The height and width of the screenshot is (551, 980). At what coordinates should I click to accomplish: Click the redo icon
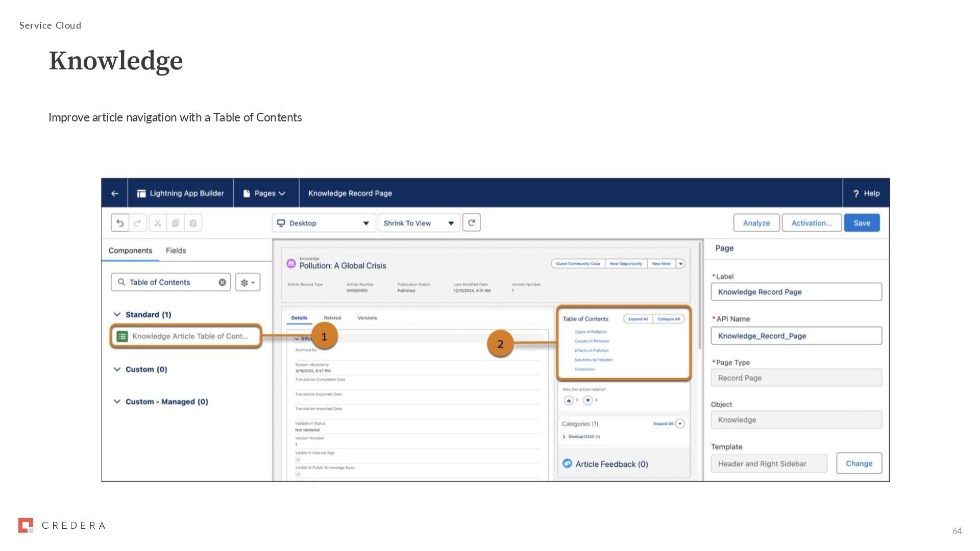point(137,223)
